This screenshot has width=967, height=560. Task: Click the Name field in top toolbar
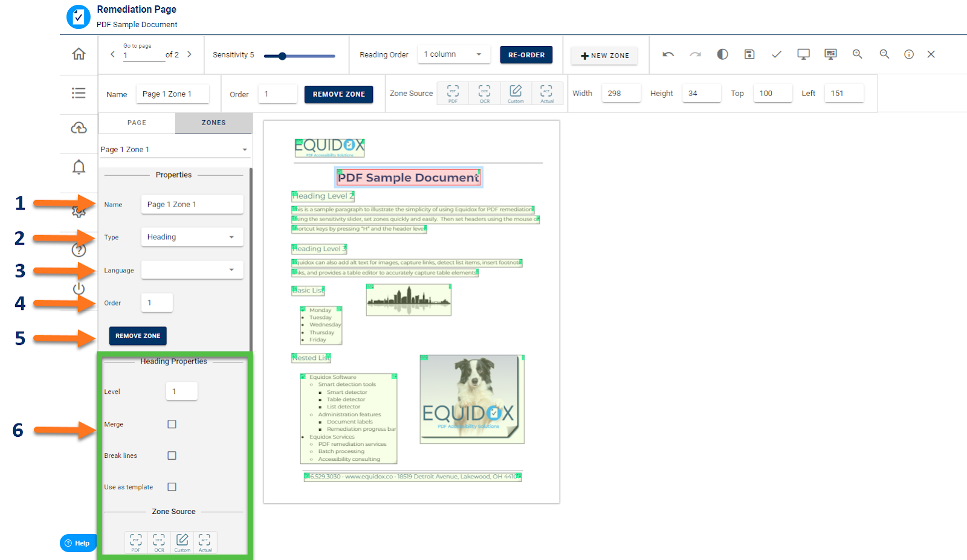[173, 94]
